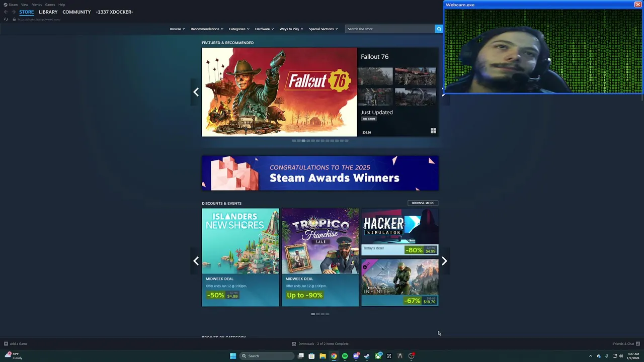Open Task View in the taskbar

point(301,356)
